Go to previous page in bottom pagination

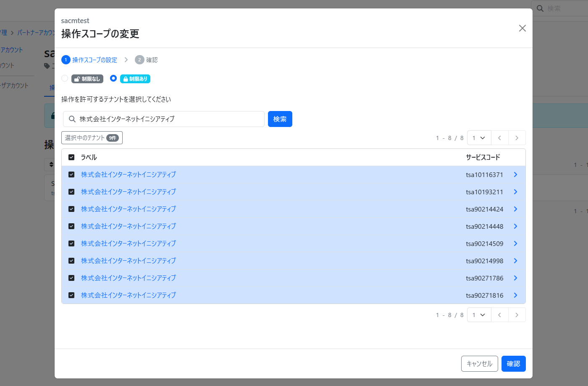coord(499,315)
